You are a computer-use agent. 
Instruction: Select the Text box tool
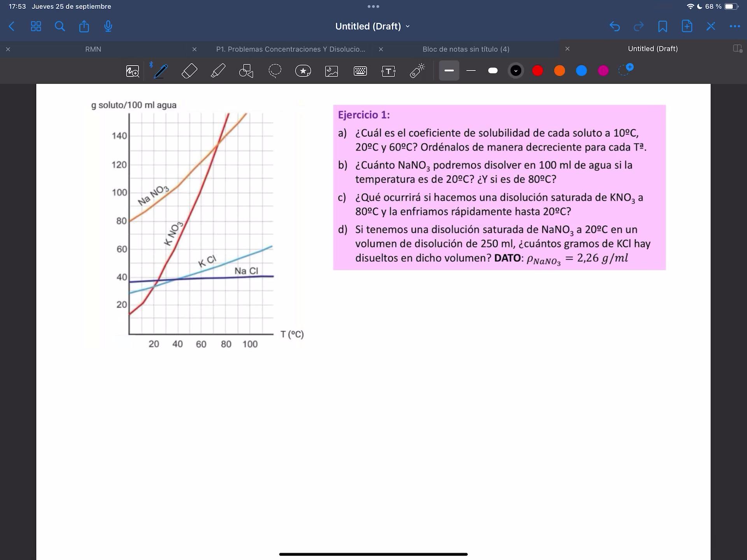[x=388, y=71]
